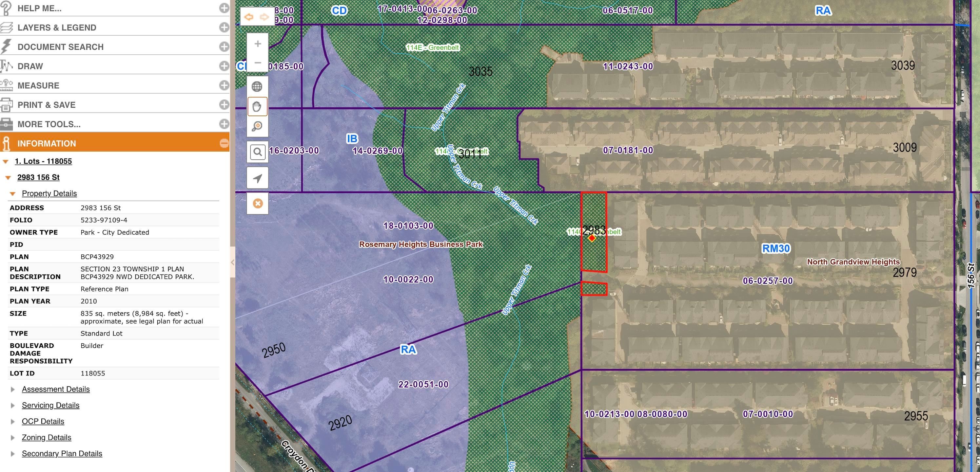Click the 2983 156 St link

(x=38, y=177)
